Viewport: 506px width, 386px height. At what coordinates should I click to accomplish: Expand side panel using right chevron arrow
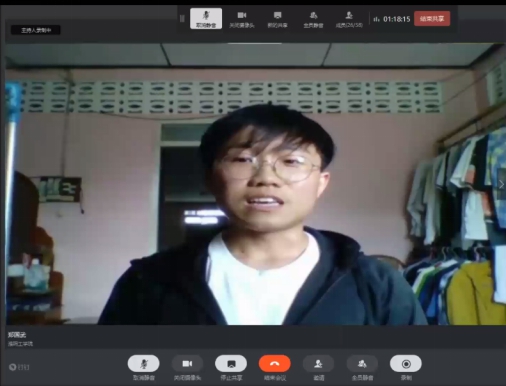pos(502,184)
